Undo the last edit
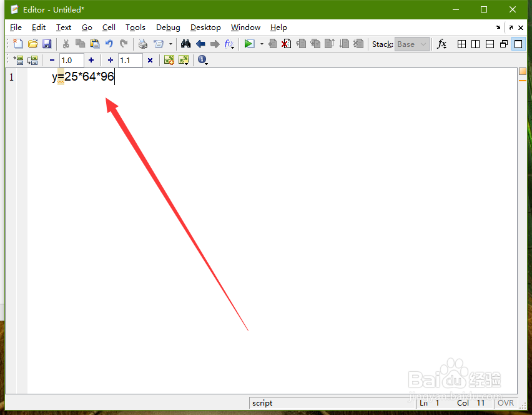 (109, 44)
